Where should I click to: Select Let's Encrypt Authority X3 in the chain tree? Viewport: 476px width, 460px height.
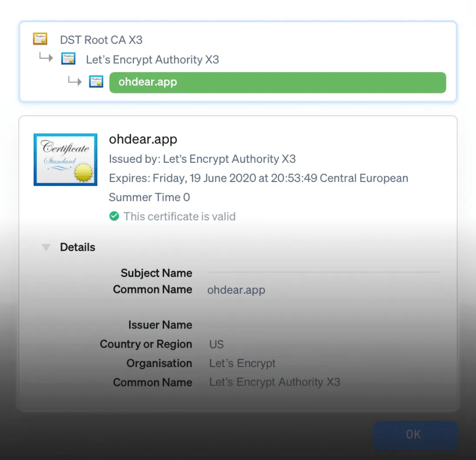click(x=152, y=59)
